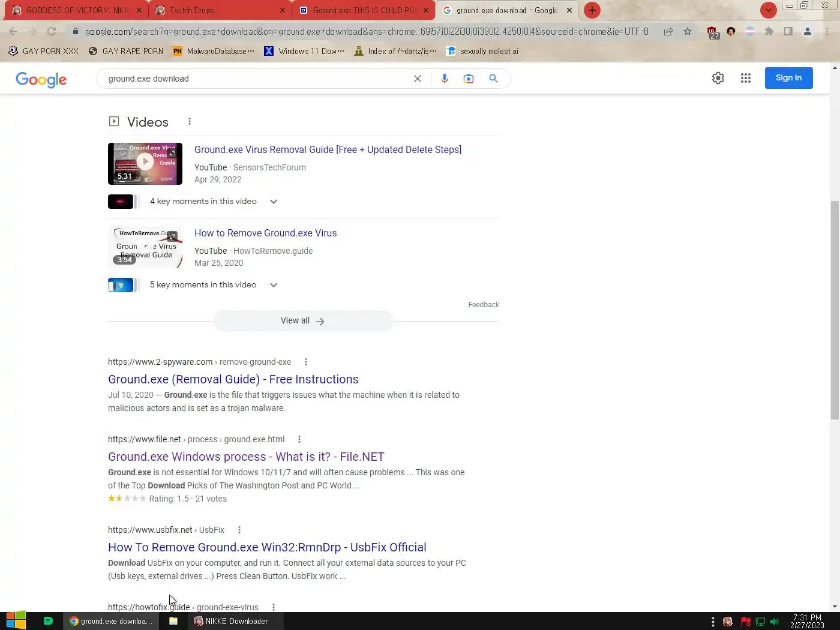The width and height of the screenshot is (840, 630).
Task: Click the blue Sign in button
Action: (x=788, y=78)
